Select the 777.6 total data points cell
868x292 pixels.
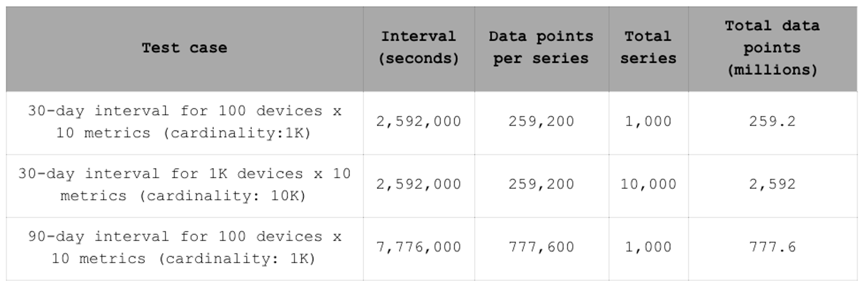tap(772, 248)
